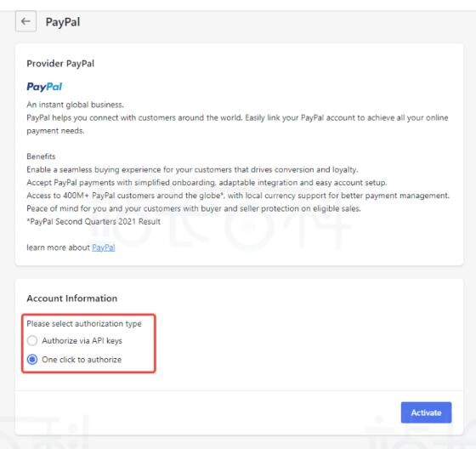Select the One click to authorize radio button
Screen dimensions: 476x449
click(x=32, y=360)
